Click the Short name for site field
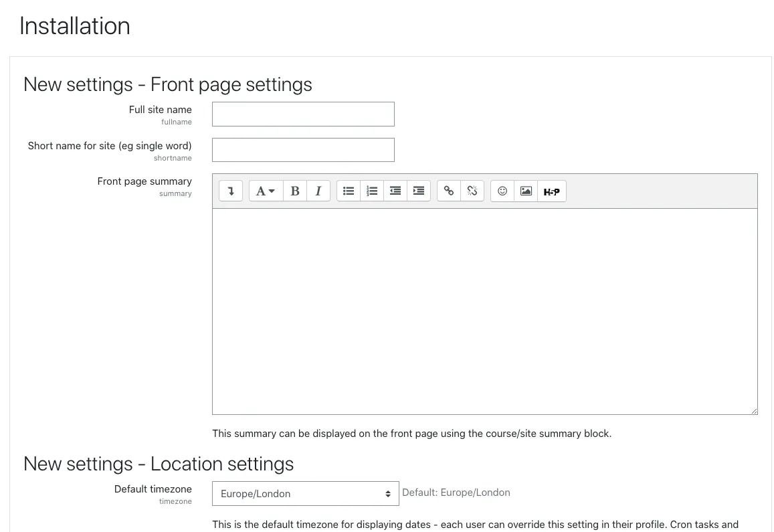 pyautogui.click(x=303, y=150)
